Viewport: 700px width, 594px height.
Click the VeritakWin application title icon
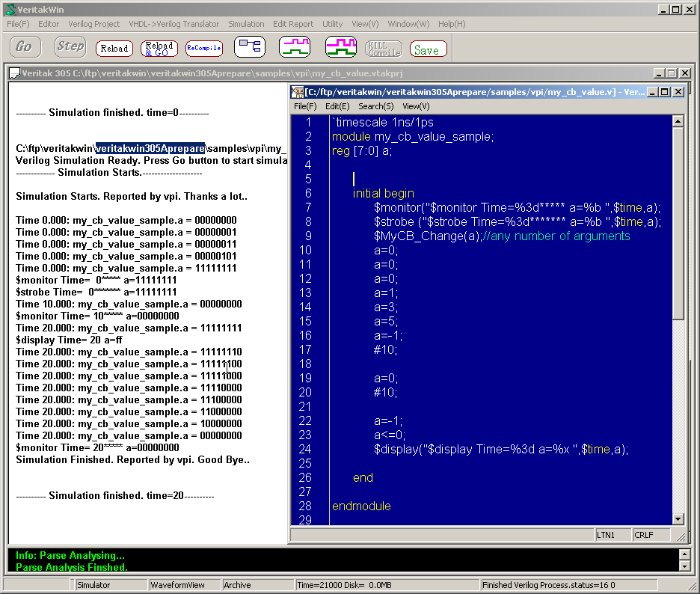10,10
